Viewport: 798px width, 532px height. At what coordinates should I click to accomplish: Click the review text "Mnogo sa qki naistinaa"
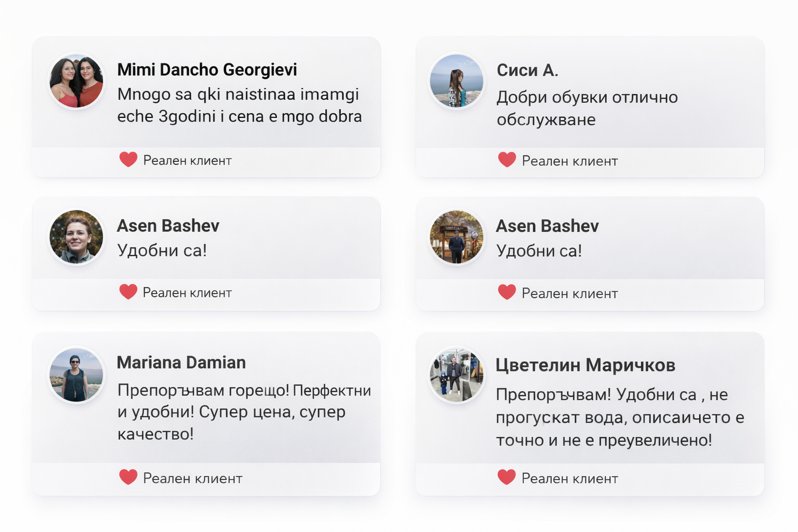click(239, 105)
